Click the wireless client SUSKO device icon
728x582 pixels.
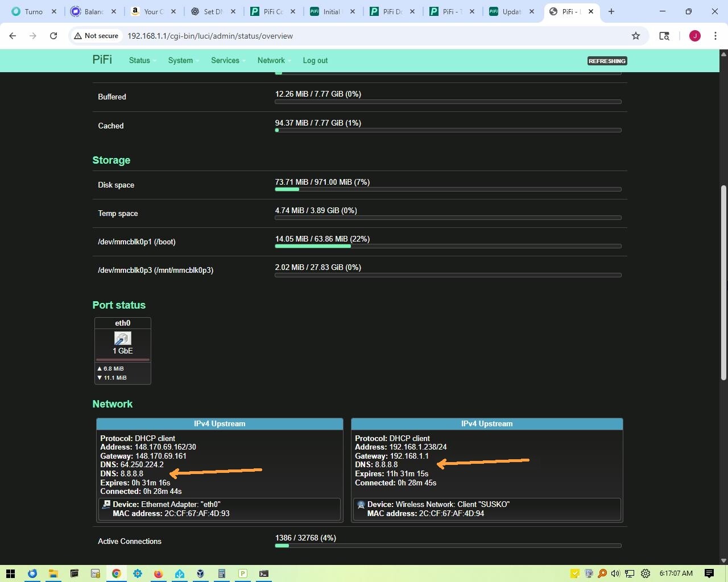pos(361,505)
